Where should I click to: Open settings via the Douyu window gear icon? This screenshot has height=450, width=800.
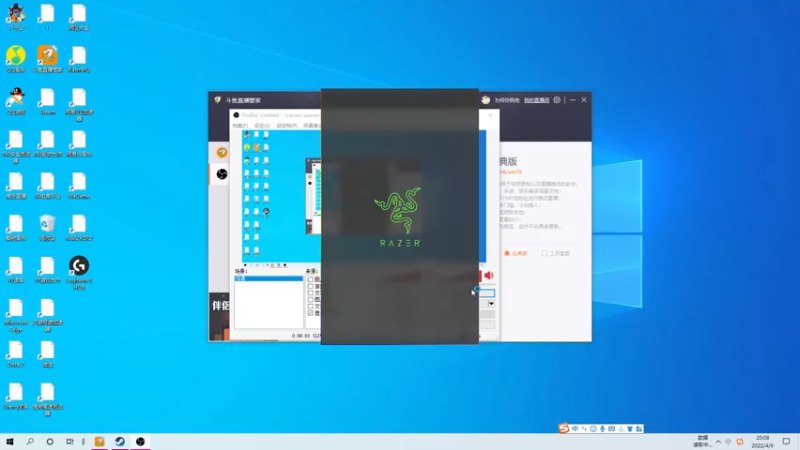click(x=557, y=100)
